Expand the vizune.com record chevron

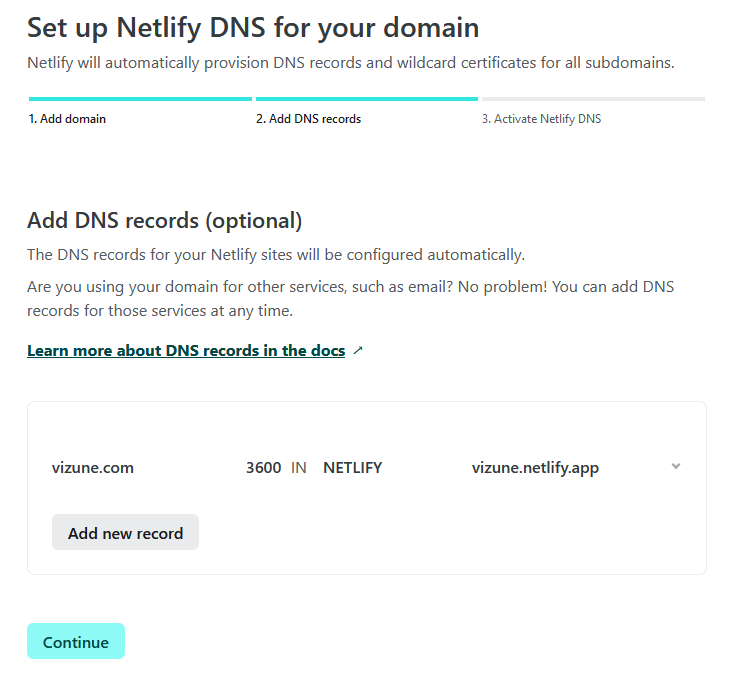tap(676, 466)
